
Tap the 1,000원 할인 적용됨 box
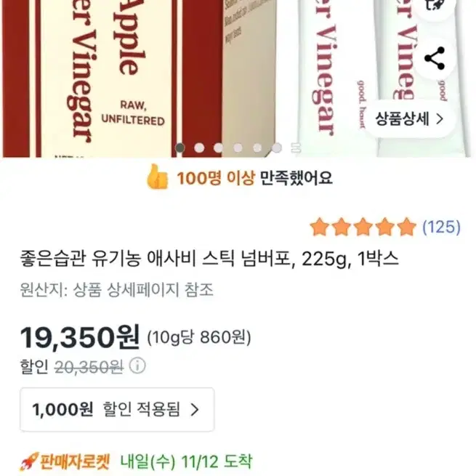(x=117, y=410)
